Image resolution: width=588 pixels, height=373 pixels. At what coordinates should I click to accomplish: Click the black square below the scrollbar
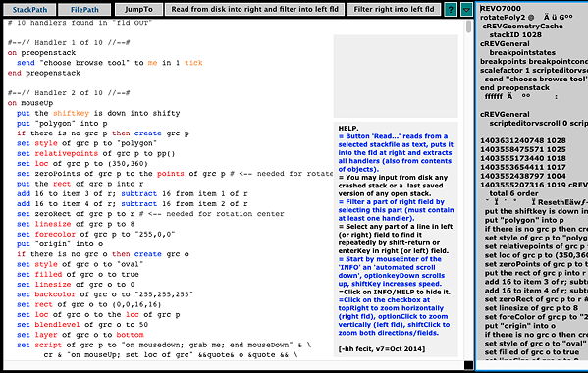(469, 365)
